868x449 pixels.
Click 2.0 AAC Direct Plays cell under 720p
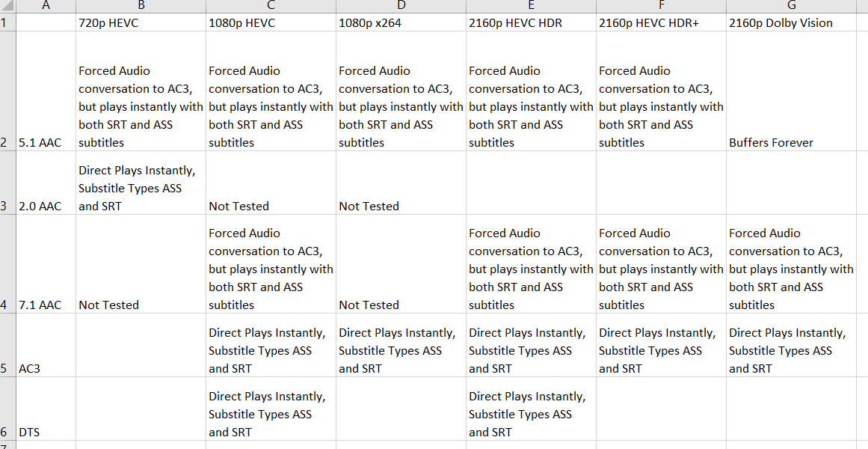tap(141, 183)
